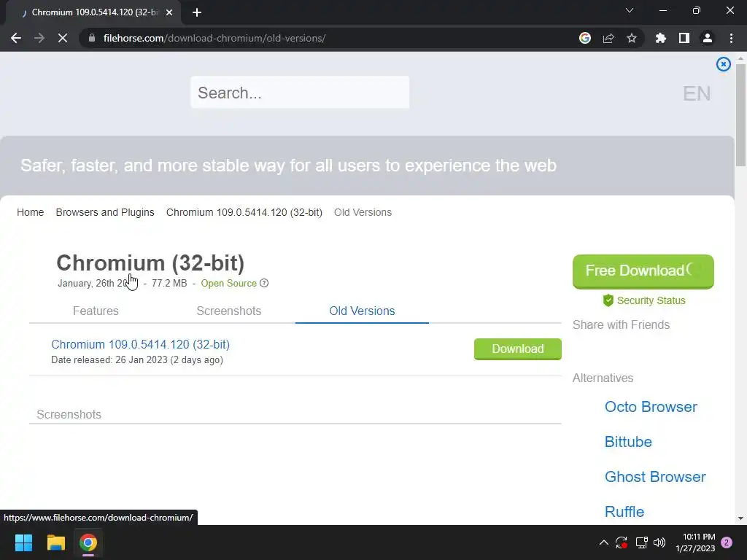Open a new tab with the plus button
This screenshot has width=747, height=560.
point(197,12)
